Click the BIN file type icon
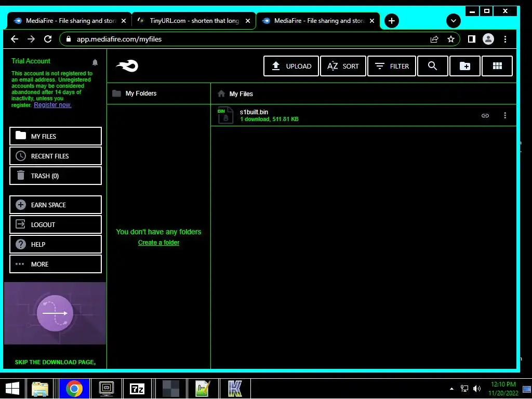Image resolution: width=532 pixels, height=399 pixels. 225,115
